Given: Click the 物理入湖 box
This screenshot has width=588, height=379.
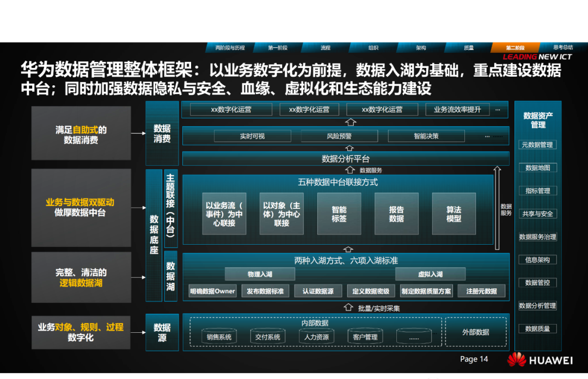Looking at the screenshot, I should point(260,274).
